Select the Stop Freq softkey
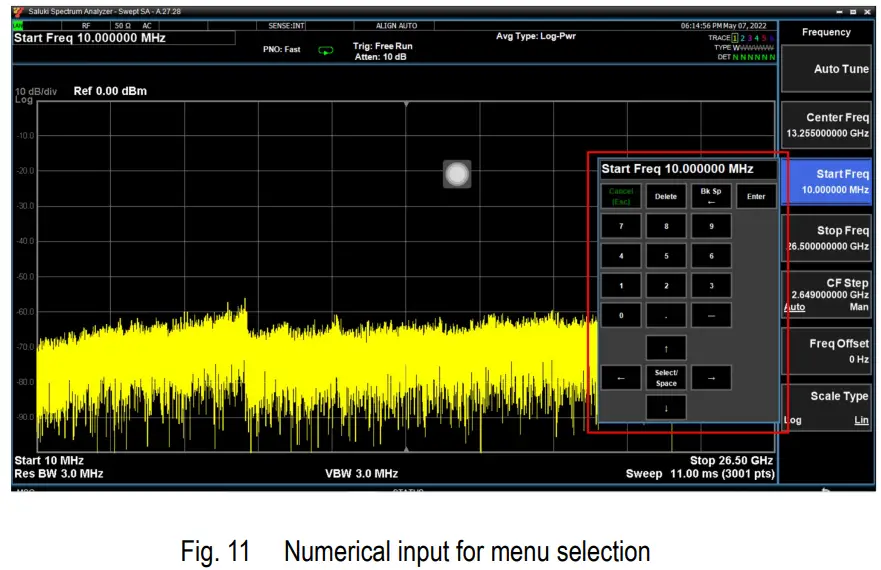 826,238
